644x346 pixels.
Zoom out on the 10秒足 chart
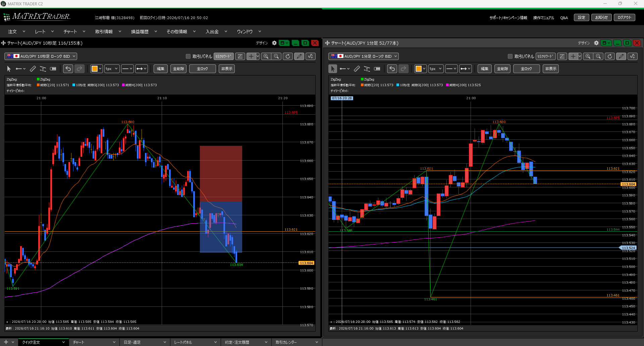point(276,56)
